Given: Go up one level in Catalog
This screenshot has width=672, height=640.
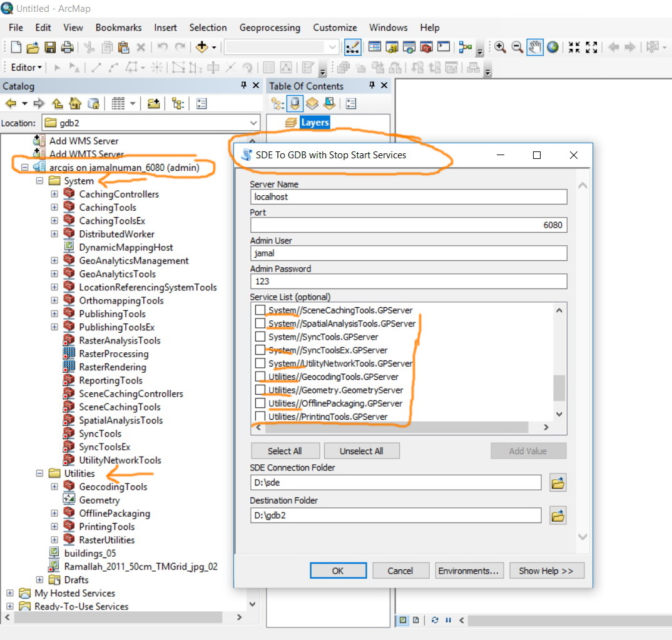Looking at the screenshot, I should [57, 103].
